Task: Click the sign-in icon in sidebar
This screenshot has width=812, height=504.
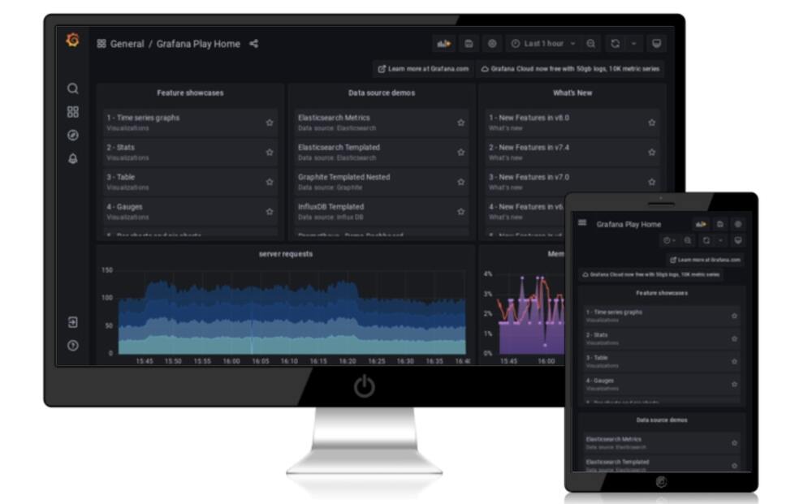Action: pos(73,322)
